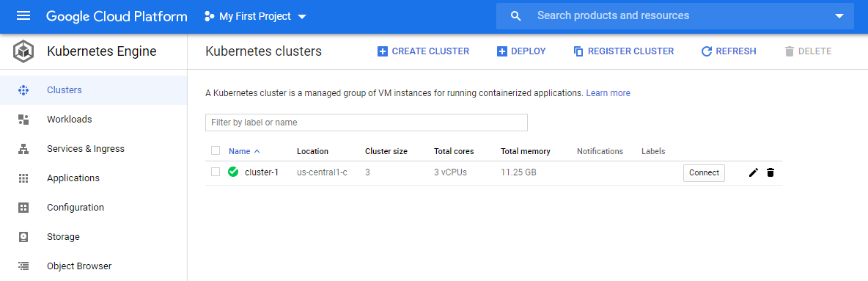Open the Learn more link
The image size is (868, 281).
coord(608,93)
